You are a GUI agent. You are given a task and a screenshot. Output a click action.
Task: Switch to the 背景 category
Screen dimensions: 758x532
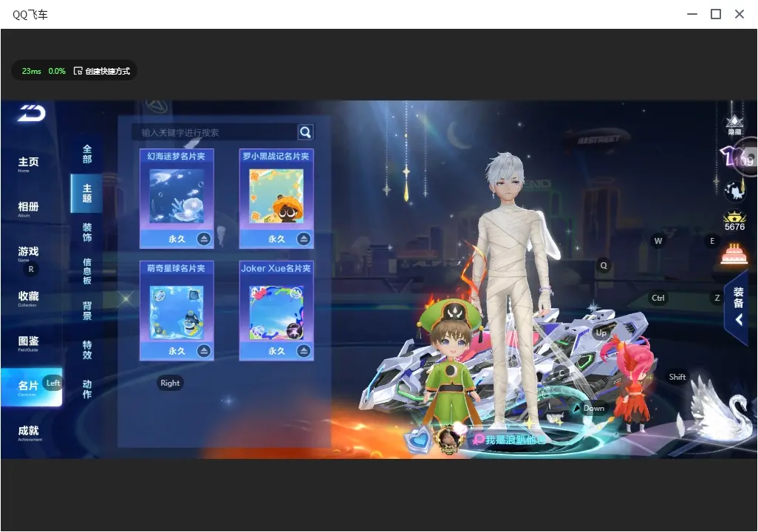pyautogui.click(x=87, y=310)
